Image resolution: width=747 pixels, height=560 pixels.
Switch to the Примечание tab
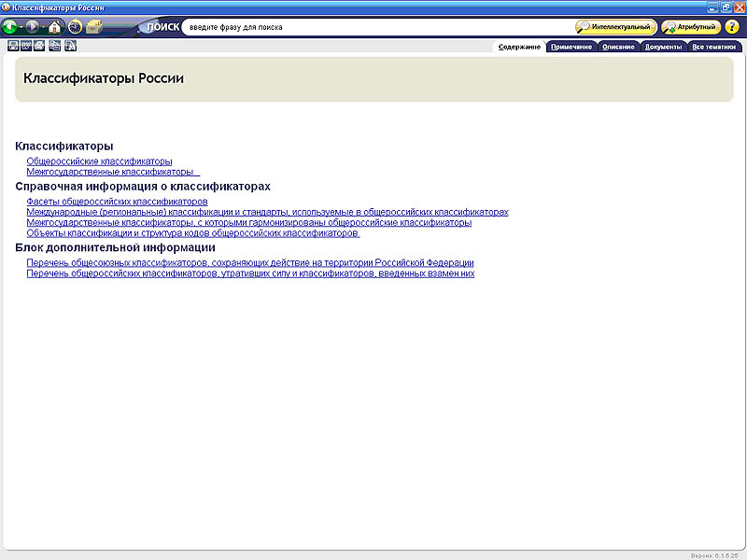point(571,47)
